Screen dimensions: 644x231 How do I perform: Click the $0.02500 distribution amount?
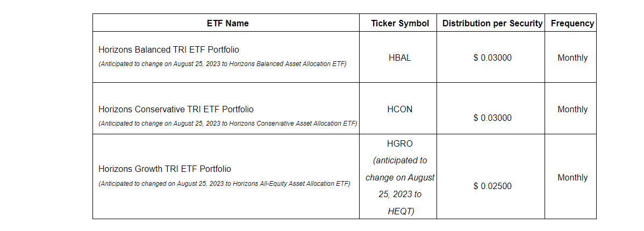tap(492, 186)
